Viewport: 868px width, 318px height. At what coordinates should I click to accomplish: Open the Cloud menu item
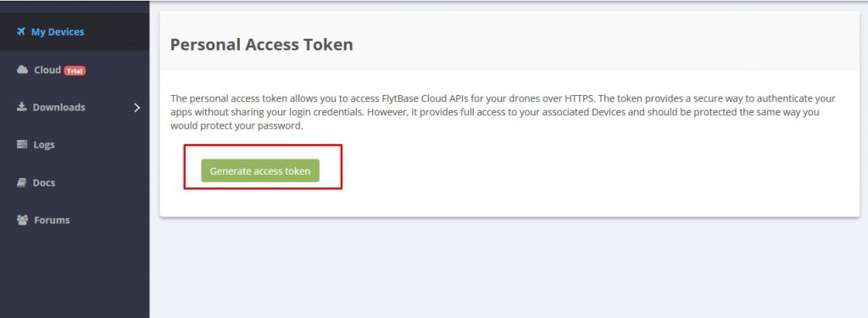[75, 70]
